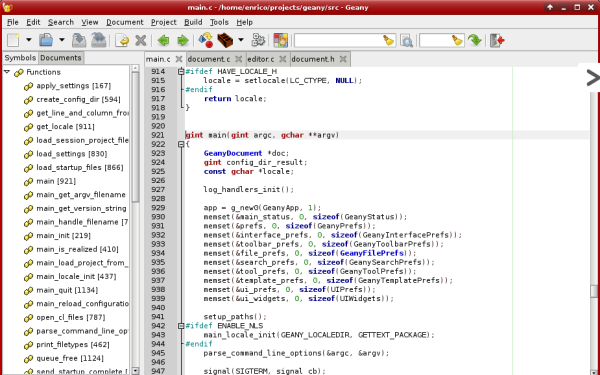Create a new file from toolbar
This screenshot has width=600, height=375.
tap(13, 40)
